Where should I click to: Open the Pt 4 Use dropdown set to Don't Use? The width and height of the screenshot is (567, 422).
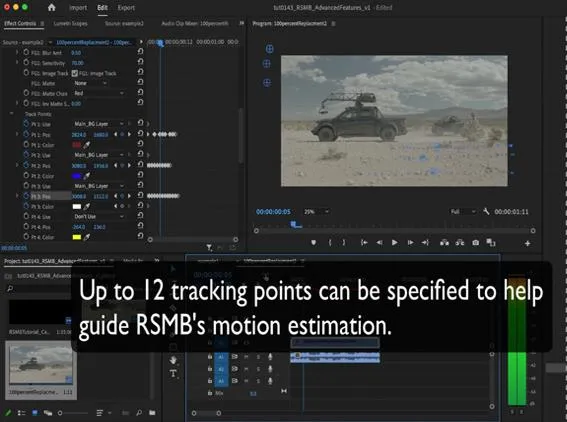[x=99, y=217]
